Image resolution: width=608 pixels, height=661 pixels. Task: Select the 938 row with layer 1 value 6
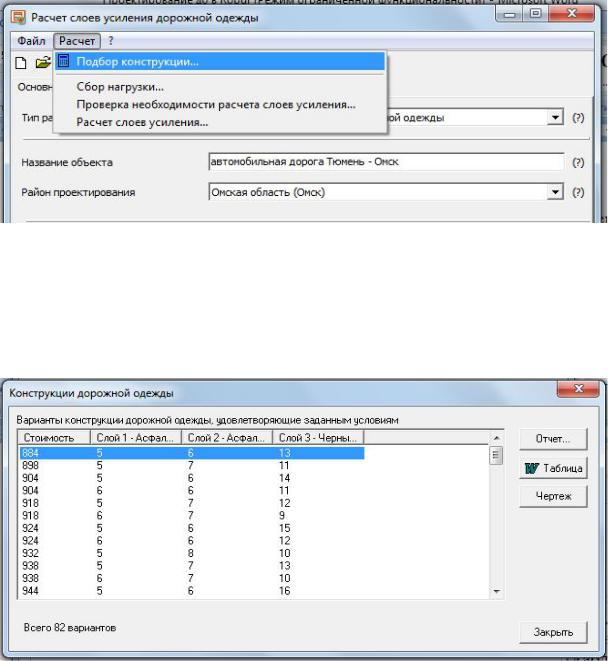click(192, 578)
